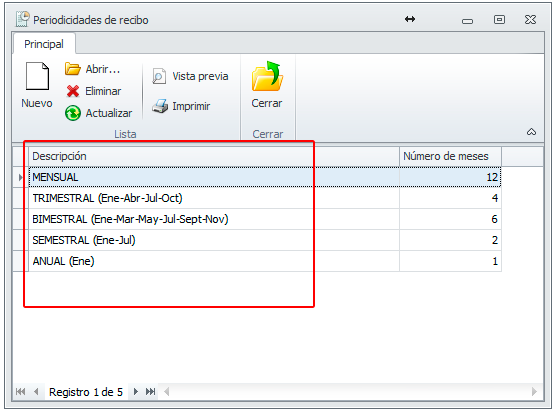Go to next record in navigator

135,392
